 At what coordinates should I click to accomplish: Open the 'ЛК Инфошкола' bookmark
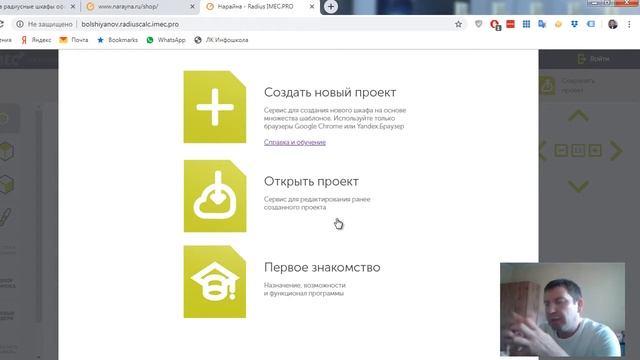(221, 40)
